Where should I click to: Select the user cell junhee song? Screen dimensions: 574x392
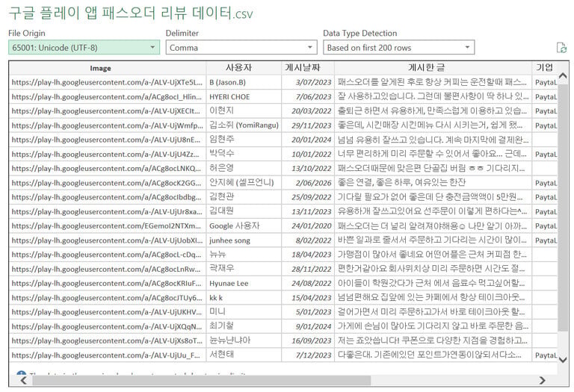(244, 240)
